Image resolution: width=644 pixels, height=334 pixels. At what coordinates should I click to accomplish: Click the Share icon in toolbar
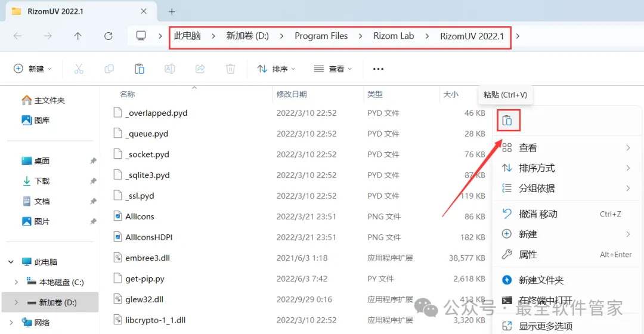pyautogui.click(x=200, y=69)
